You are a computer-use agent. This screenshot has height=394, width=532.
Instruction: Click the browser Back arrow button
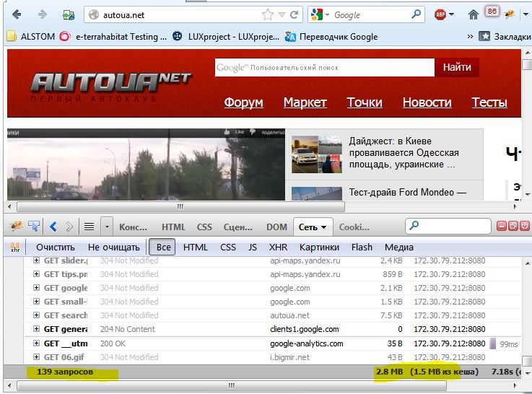point(18,14)
